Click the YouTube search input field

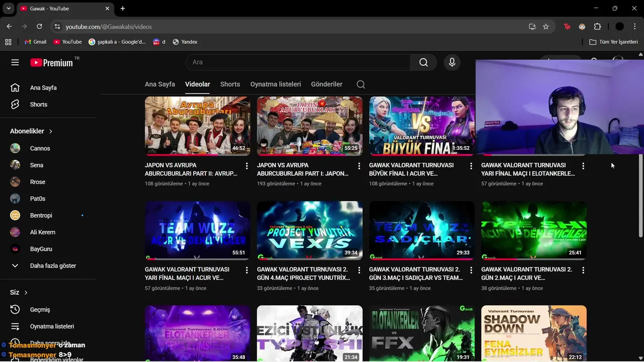coord(298,62)
